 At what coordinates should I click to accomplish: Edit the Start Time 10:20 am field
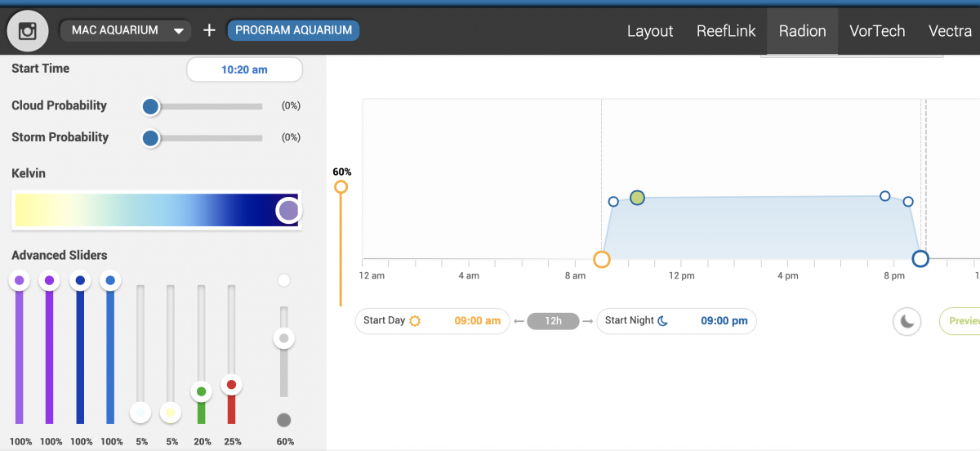pos(244,69)
